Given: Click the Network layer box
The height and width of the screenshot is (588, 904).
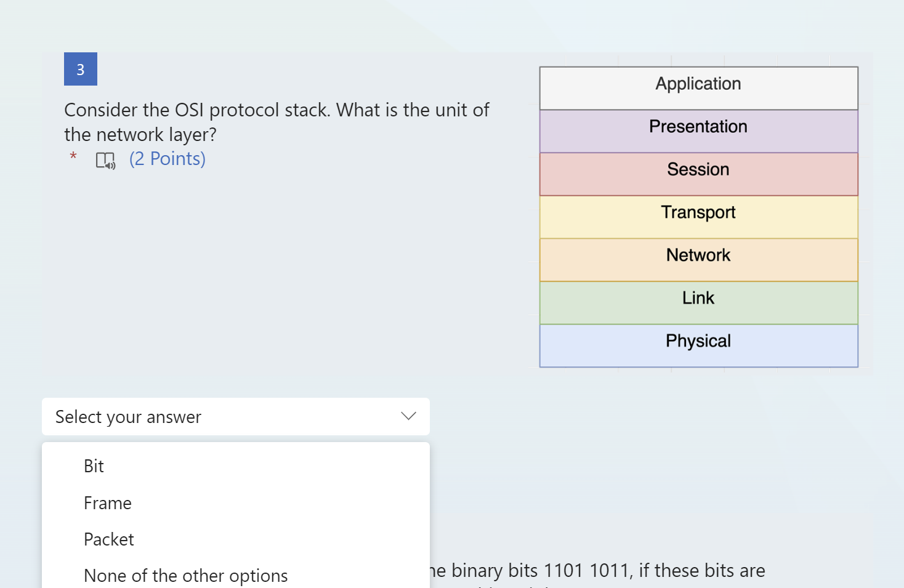Looking at the screenshot, I should (x=698, y=255).
